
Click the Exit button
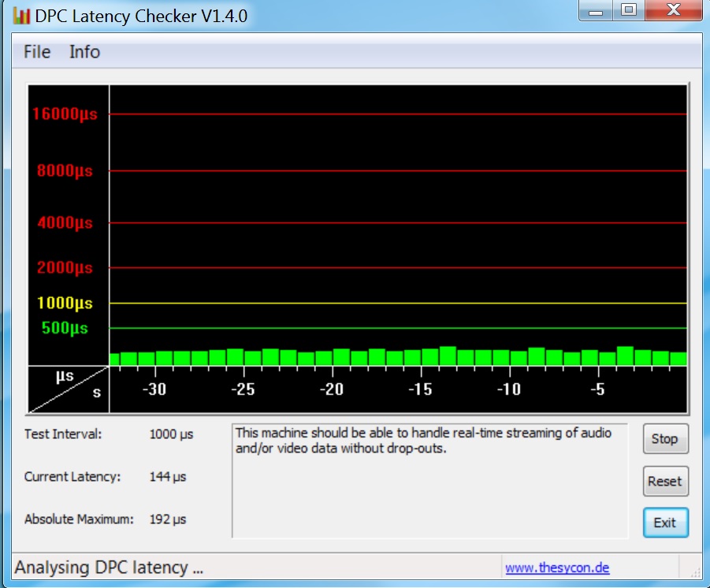point(665,523)
